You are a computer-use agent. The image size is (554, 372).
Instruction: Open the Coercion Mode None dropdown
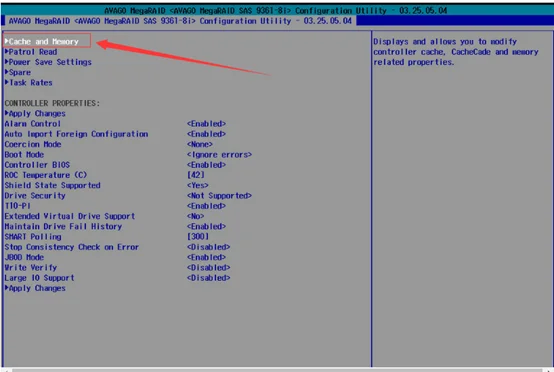(200, 144)
